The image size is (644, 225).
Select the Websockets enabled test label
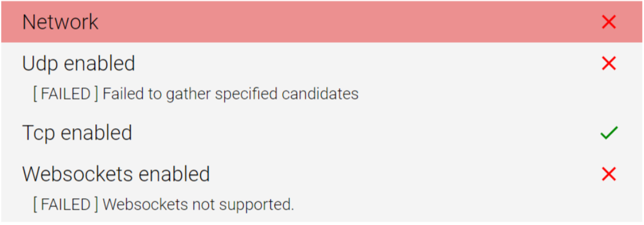pyautogui.click(x=116, y=175)
